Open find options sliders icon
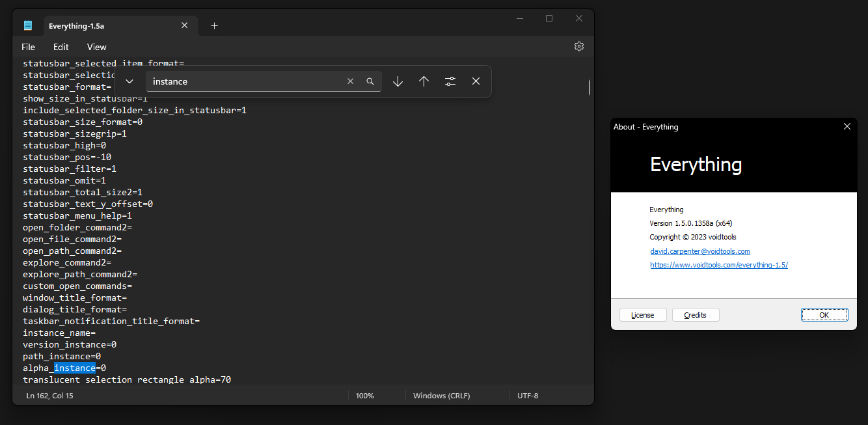868x425 pixels. pos(450,81)
